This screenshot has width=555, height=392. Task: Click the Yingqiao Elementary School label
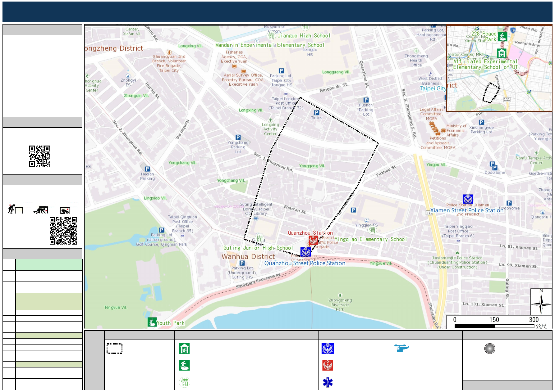pos(370,239)
